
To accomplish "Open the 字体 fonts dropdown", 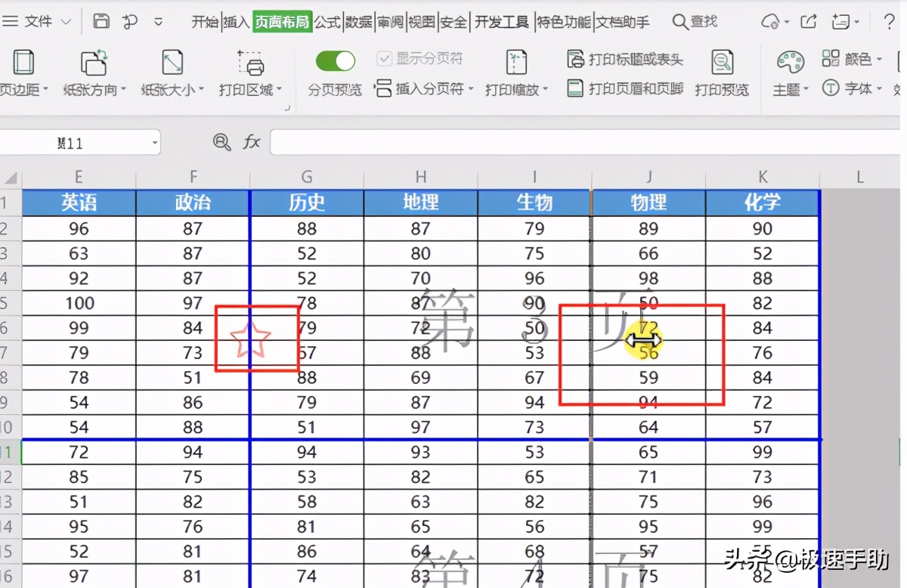I will click(853, 89).
